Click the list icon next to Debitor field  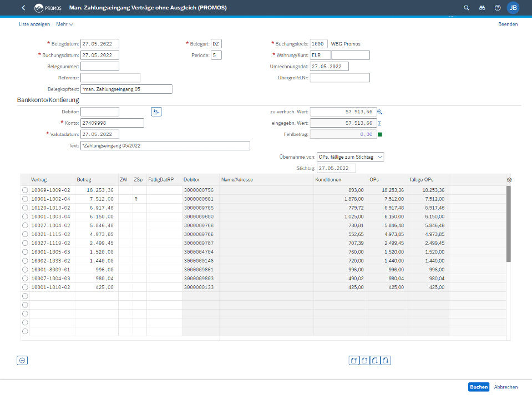pyautogui.click(x=156, y=112)
